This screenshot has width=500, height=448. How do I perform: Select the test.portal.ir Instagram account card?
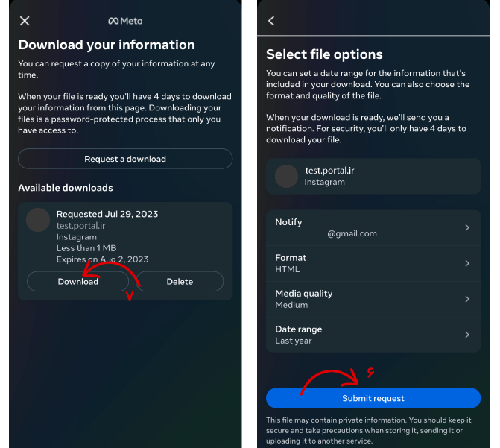tap(373, 176)
